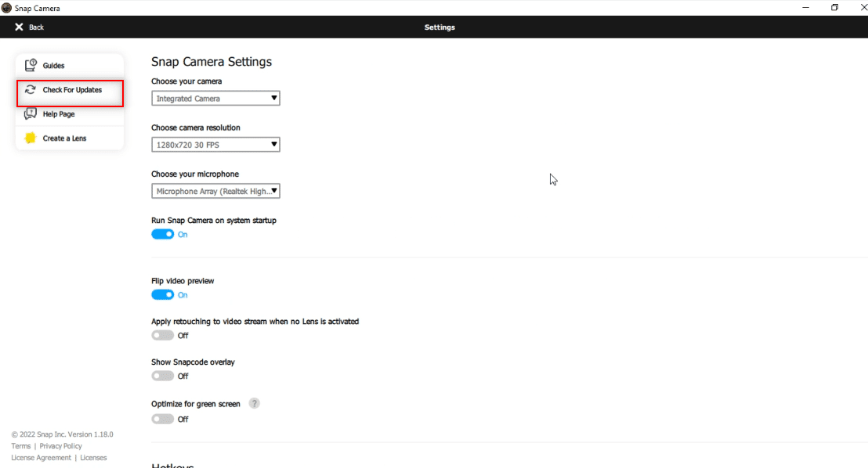
Task: Enable retouching when no Lens is activated
Action: [x=162, y=335]
